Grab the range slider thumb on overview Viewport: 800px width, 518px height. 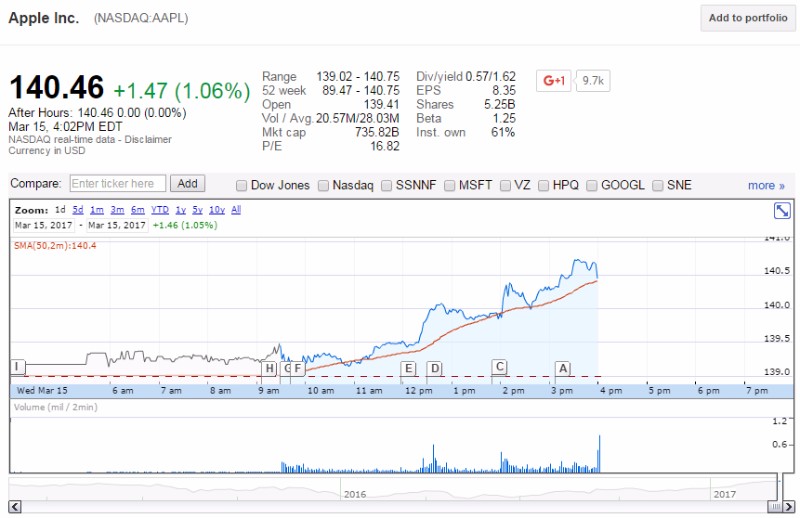coord(775,507)
